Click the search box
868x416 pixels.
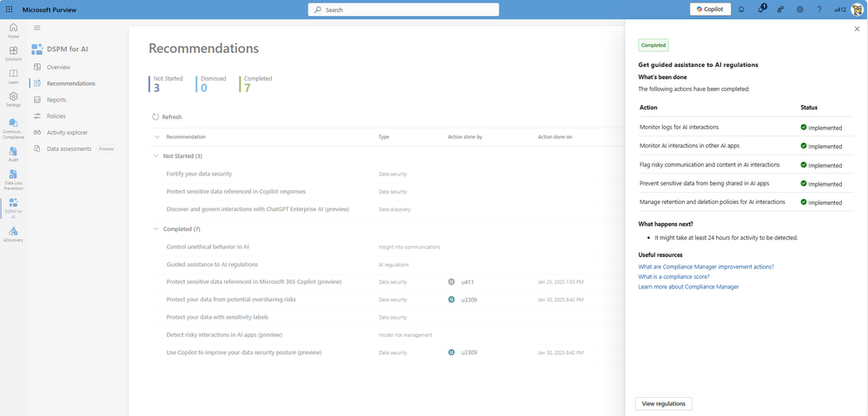403,10
